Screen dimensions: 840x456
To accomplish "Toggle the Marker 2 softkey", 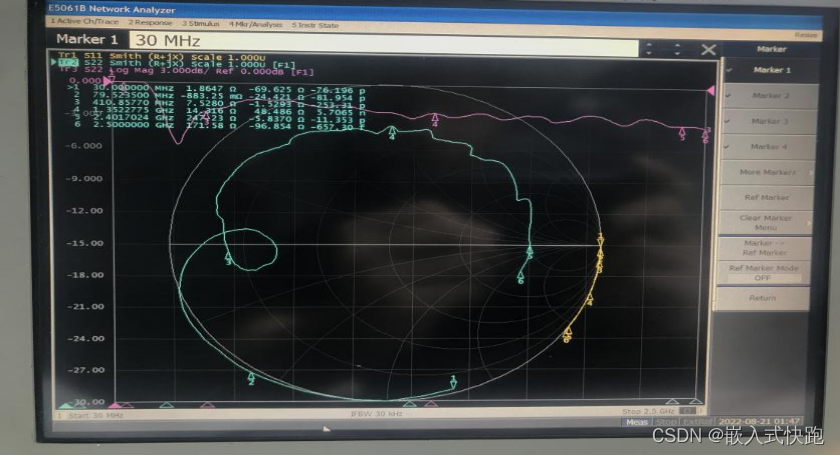I will (x=770, y=95).
